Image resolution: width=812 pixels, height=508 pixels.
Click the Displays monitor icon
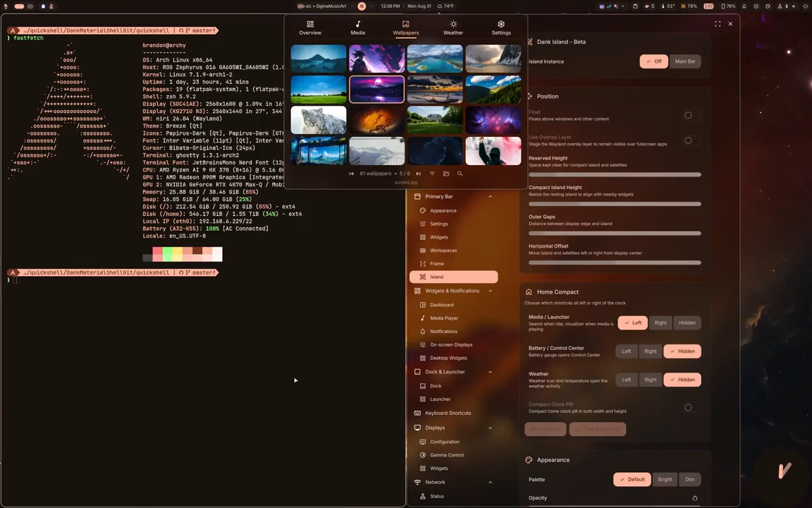pyautogui.click(x=417, y=428)
